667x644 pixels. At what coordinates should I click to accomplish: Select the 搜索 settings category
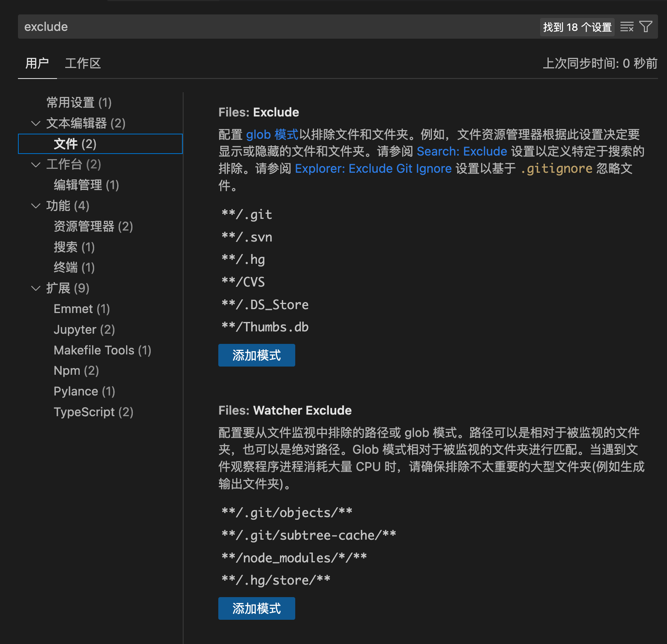[x=74, y=247]
